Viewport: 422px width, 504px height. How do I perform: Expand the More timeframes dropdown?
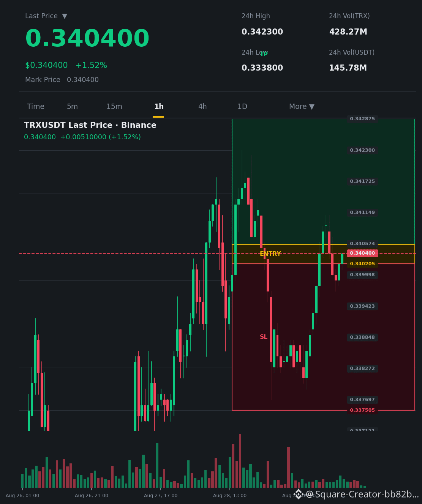pos(302,107)
